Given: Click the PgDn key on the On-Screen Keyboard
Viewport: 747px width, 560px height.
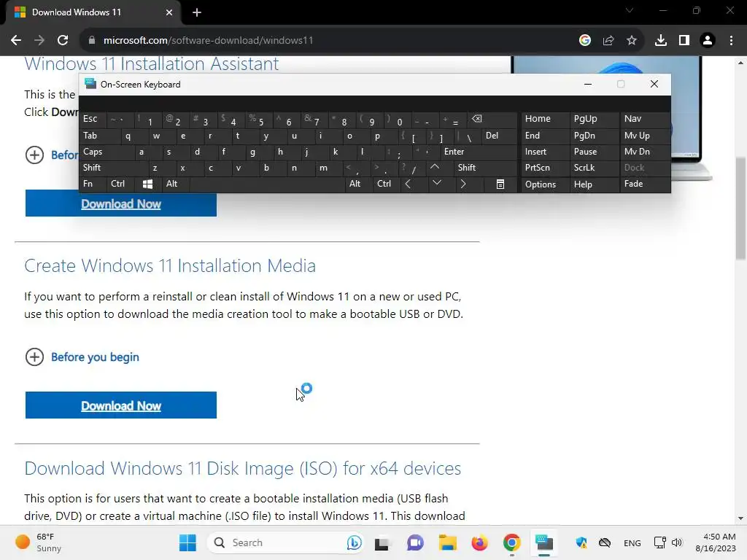Looking at the screenshot, I should (x=594, y=136).
